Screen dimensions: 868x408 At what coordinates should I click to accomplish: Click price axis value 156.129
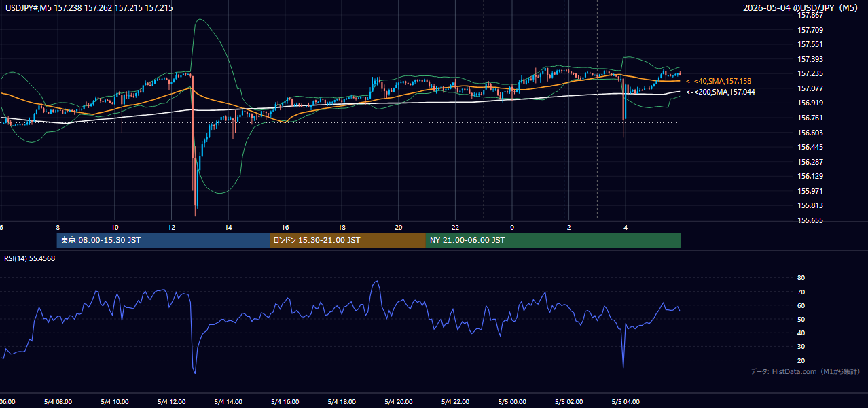pyautogui.click(x=811, y=176)
